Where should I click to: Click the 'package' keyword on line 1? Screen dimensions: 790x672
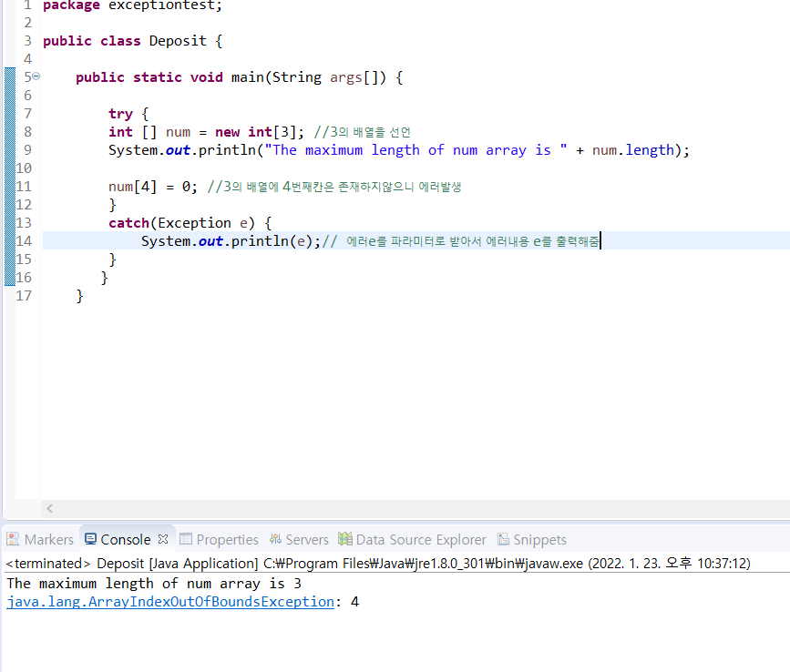pyautogui.click(x=71, y=5)
